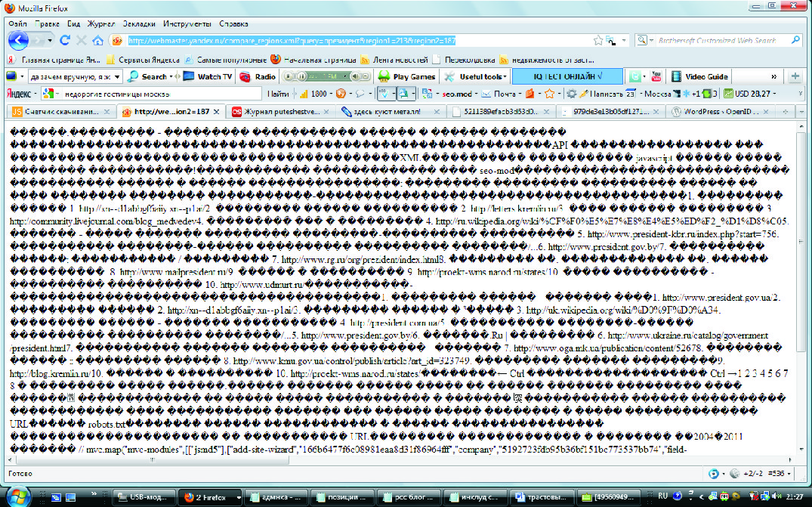Open Video Guide toolbar button

tap(699, 76)
